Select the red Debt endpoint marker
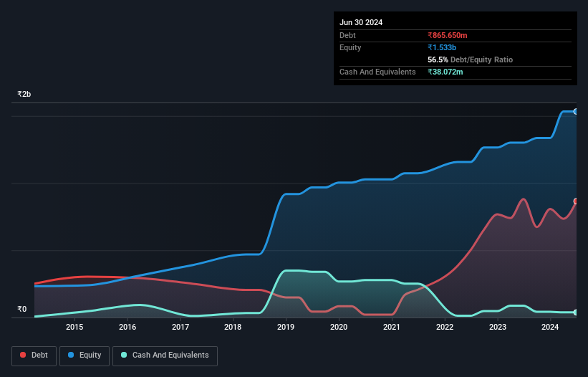Image resolution: width=588 pixels, height=377 pixels. click(576, 201)
